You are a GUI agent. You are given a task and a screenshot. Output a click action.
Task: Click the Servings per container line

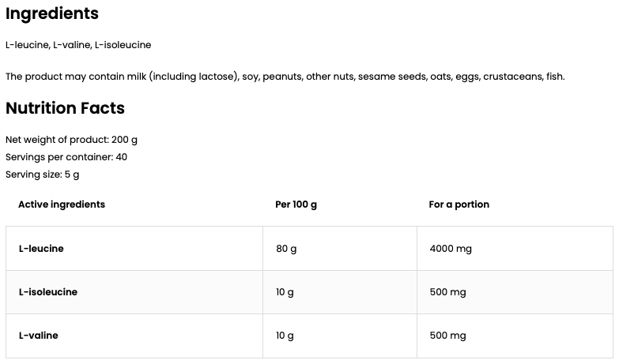pos(66,157)
